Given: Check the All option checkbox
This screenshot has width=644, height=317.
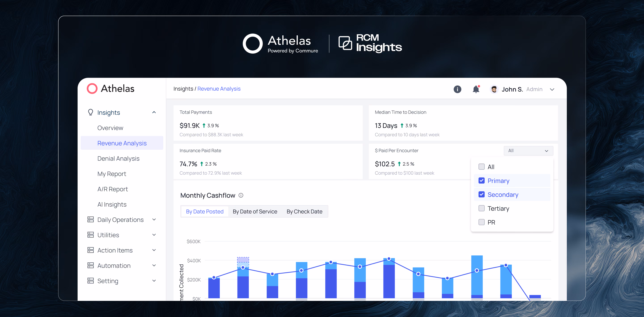Looking at the screenshot, I should 481,167.
